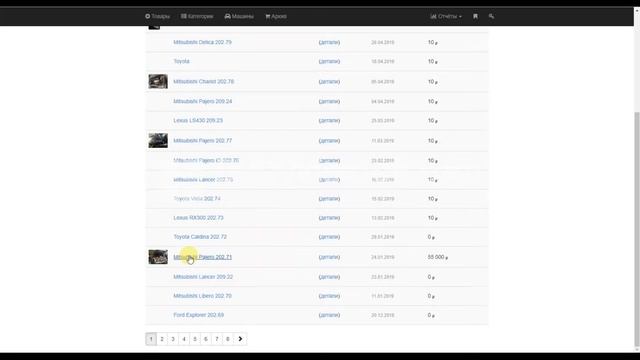Go to pagination page 1
The height and width of the screenshot is (360, 640).
pos(151,339)
